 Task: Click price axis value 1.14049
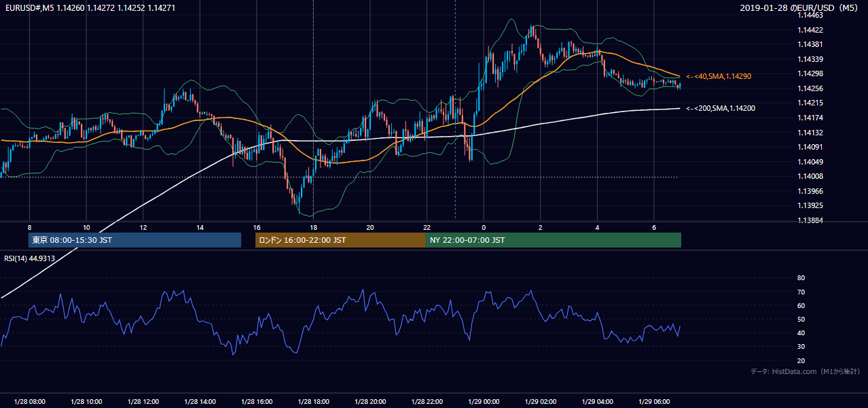pyautogui.click(x=810, y=162)
